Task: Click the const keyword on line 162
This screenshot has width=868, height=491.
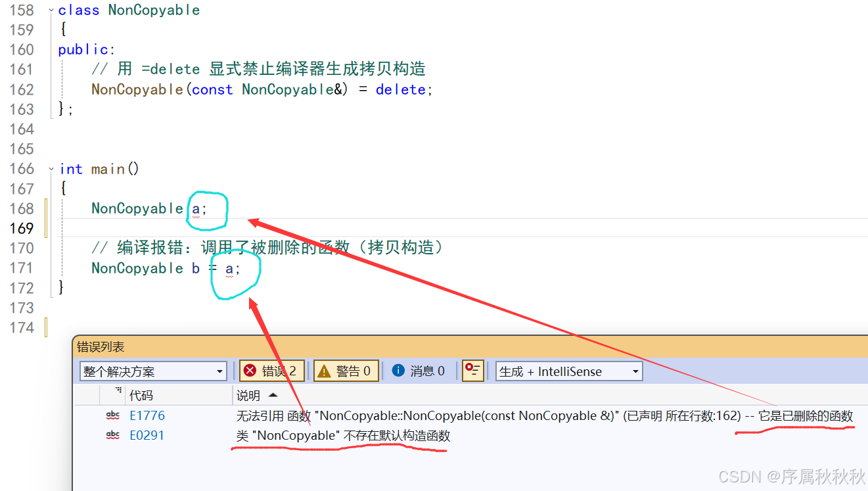Action: point(212,89)
